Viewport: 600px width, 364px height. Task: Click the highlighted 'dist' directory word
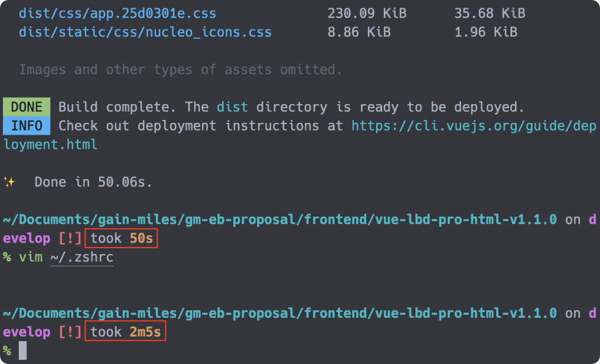click(232, 107)
